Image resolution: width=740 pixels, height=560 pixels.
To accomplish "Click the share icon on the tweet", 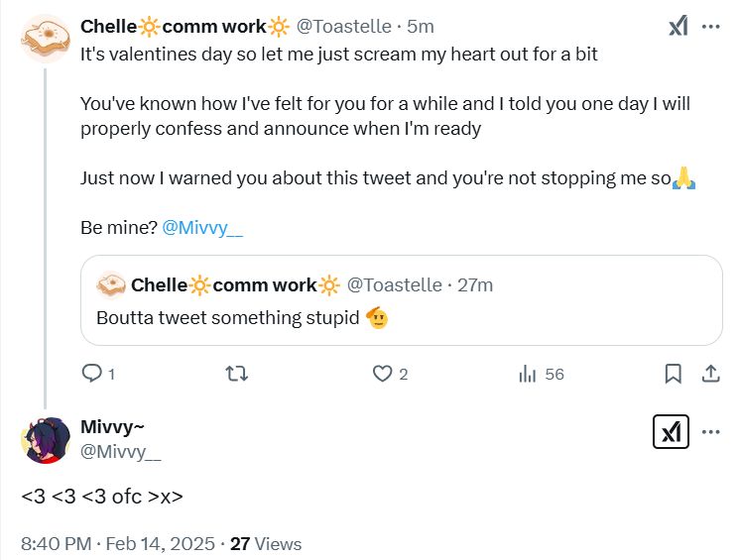I will [x=710, y=374].
